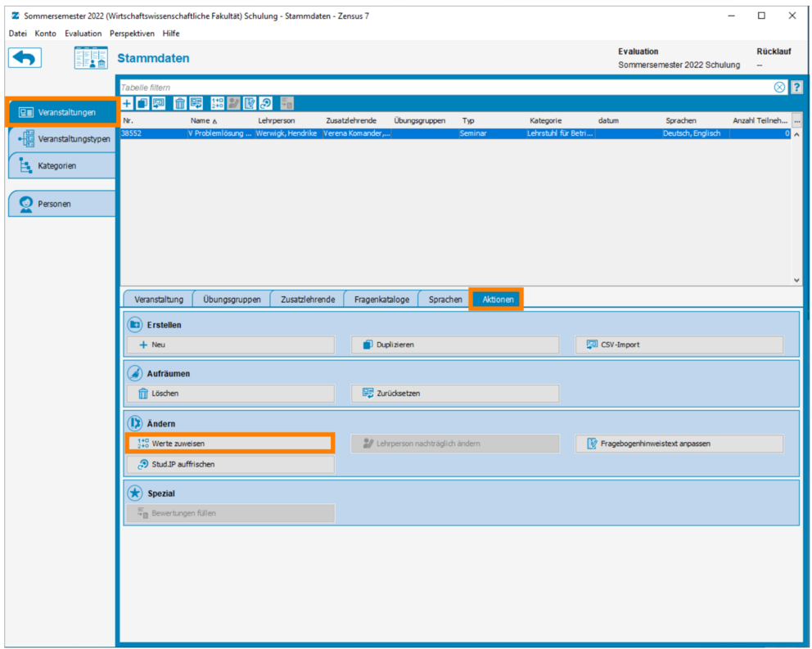Image resolution: width=812 pixels, height=649 pixels.
Task: Click the Kategorie column header
Action: tap(561, 120)
